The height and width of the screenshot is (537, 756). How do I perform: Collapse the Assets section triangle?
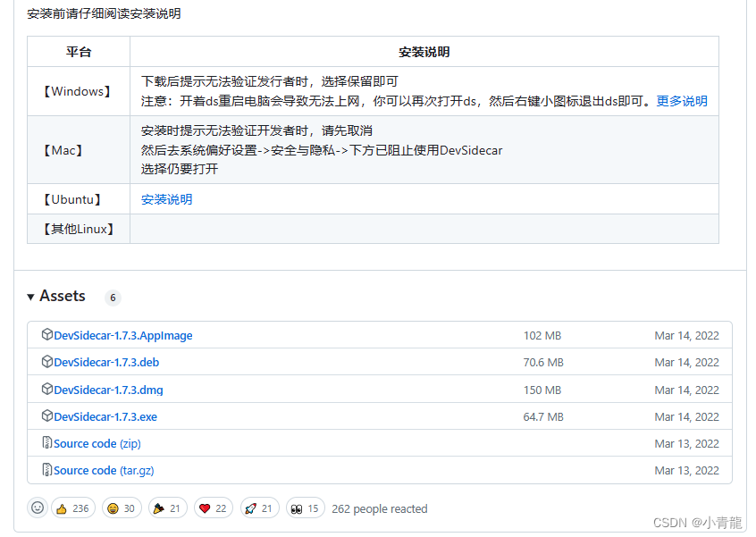pyautogui.click(x=31, y=297)
